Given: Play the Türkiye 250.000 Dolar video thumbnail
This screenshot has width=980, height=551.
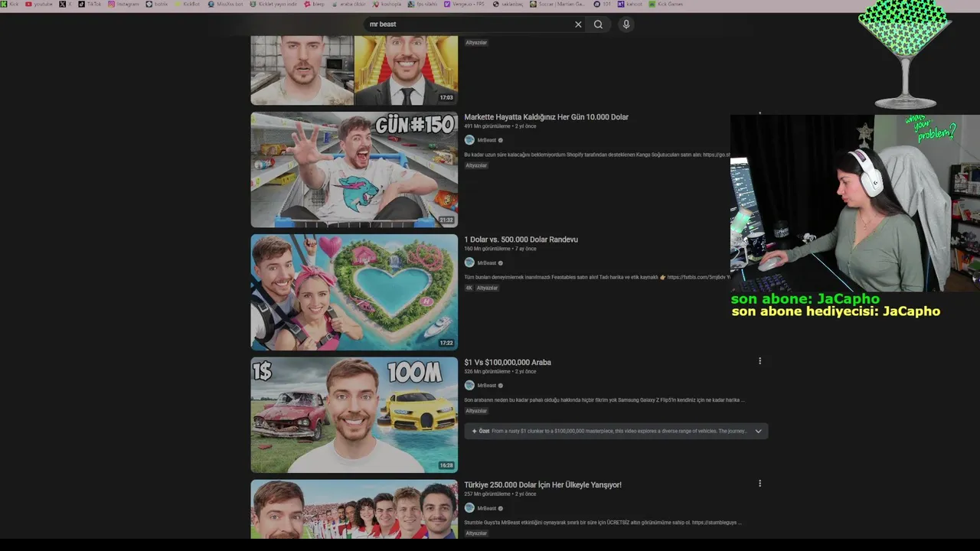Looking at the screenshot, I should point(354,509).
